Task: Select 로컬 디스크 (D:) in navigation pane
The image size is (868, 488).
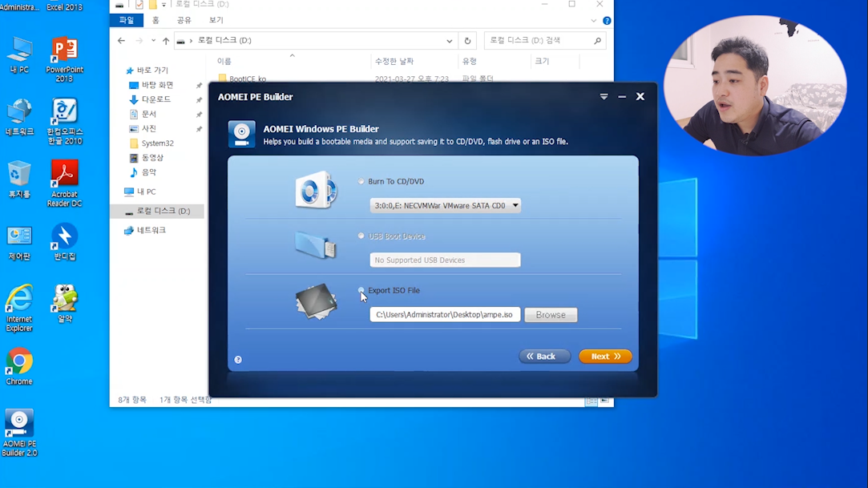Action: coord(156,211)
